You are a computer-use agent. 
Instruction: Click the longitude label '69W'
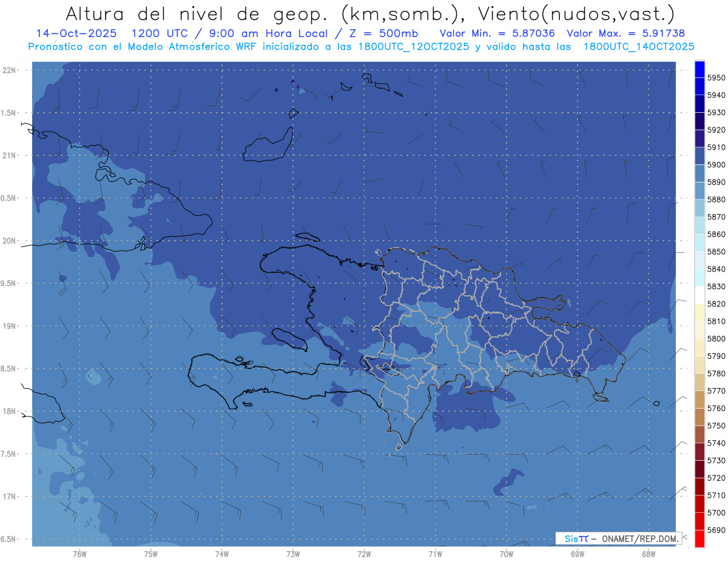577,554
